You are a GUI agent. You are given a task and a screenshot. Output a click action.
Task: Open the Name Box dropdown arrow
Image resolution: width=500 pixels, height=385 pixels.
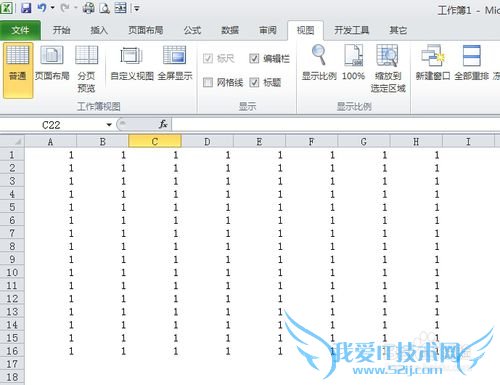[109, 125]
